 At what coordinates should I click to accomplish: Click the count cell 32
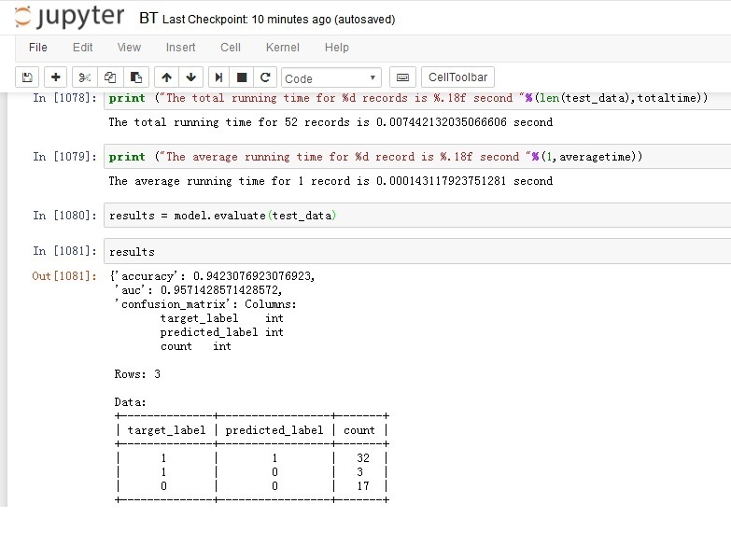pos(363,458)
